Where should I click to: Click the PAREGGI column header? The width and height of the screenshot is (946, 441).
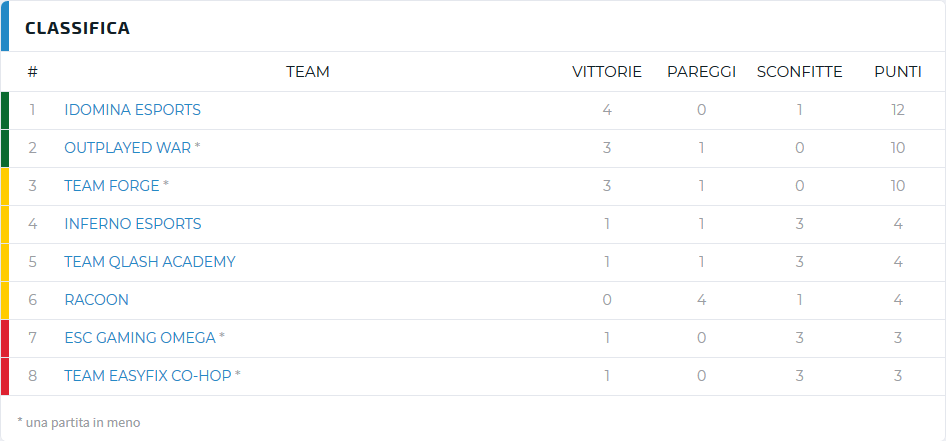tap(702, 72)
